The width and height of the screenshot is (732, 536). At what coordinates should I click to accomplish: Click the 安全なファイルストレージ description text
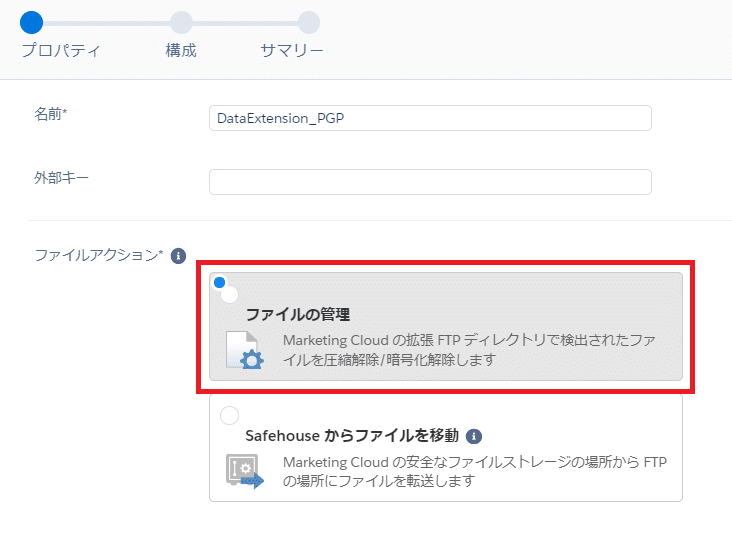coord(475,471)
